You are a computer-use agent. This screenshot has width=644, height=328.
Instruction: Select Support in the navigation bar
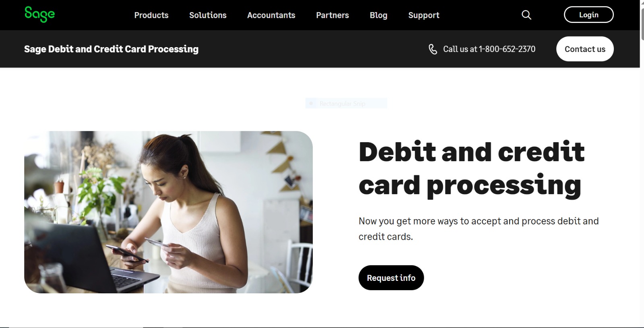(x=424, y=15)
